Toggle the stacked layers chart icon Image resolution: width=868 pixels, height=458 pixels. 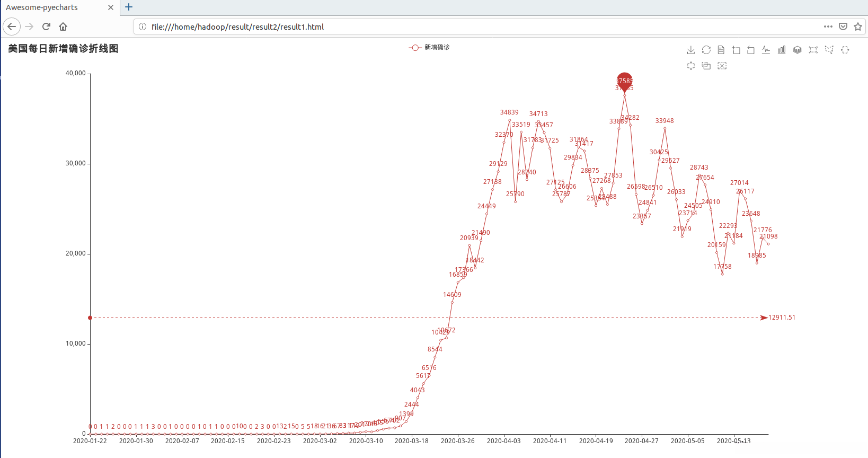pyautogui.click(x=798, y=50)
